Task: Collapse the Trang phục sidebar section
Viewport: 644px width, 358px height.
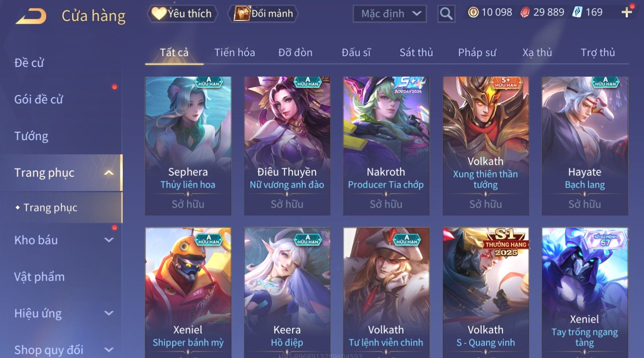Action: [109, 173]
